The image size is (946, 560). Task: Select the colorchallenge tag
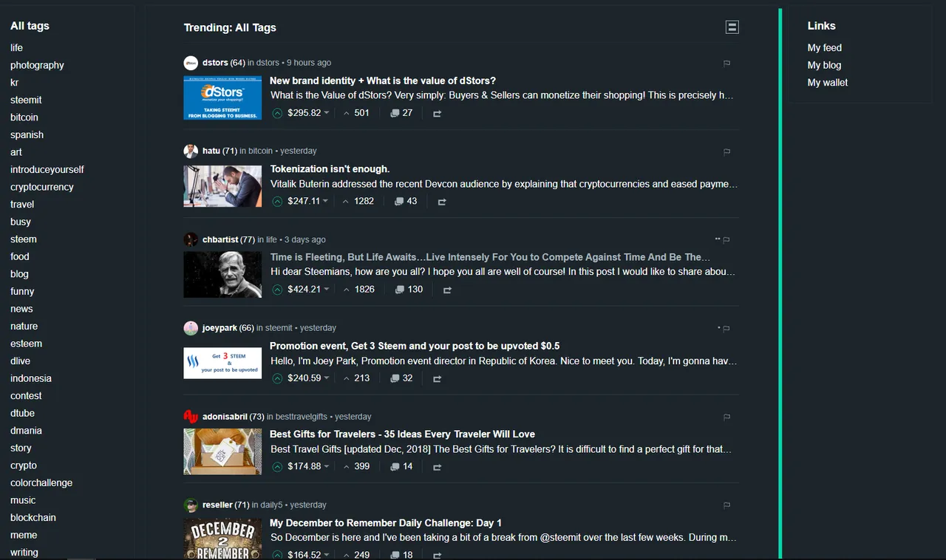(x=41, y=482)
